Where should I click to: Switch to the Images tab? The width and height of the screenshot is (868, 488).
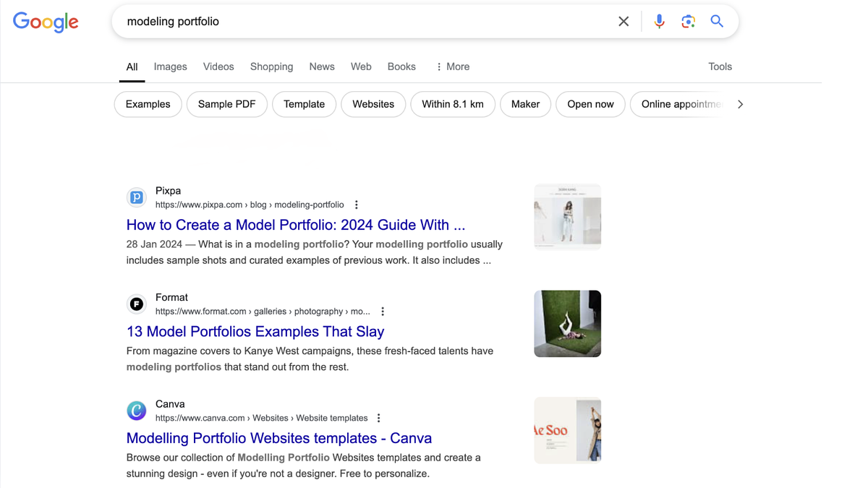(x=171, y=67)
